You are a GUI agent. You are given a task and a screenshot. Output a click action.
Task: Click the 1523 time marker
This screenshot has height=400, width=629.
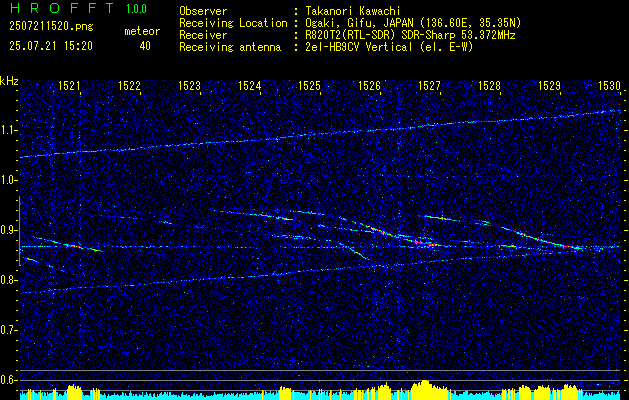(x=189, y=85)
